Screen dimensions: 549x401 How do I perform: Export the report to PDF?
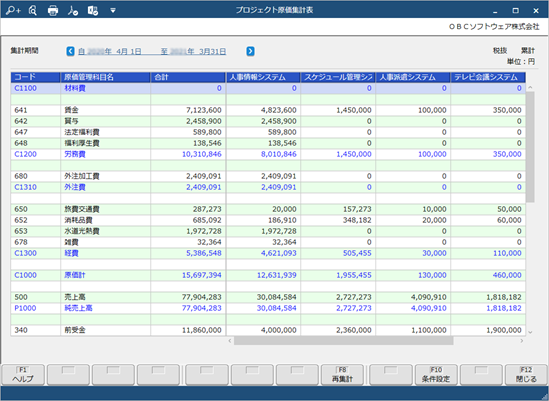(x=73, y=11)
